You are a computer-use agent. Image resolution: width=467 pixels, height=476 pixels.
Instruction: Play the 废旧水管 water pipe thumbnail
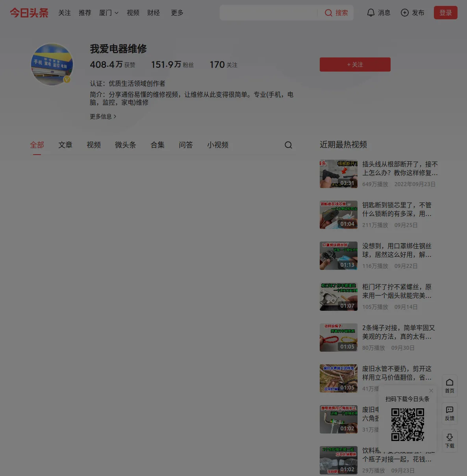[x=339, y=378]
